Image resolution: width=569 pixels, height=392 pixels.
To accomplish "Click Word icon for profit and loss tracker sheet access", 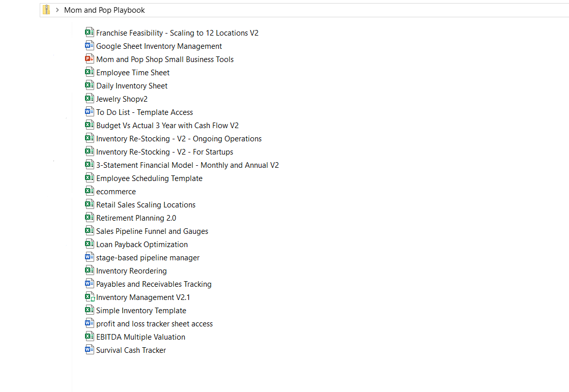I will (89, 323).
